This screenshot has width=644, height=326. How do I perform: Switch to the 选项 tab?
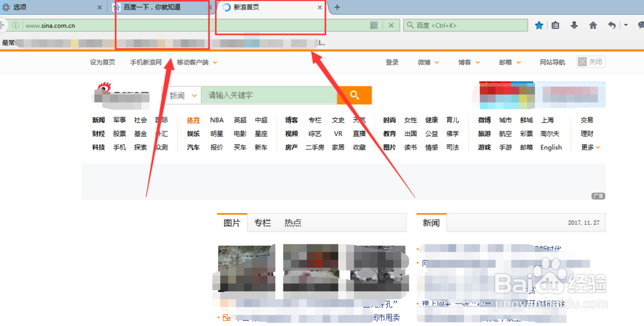53,7
